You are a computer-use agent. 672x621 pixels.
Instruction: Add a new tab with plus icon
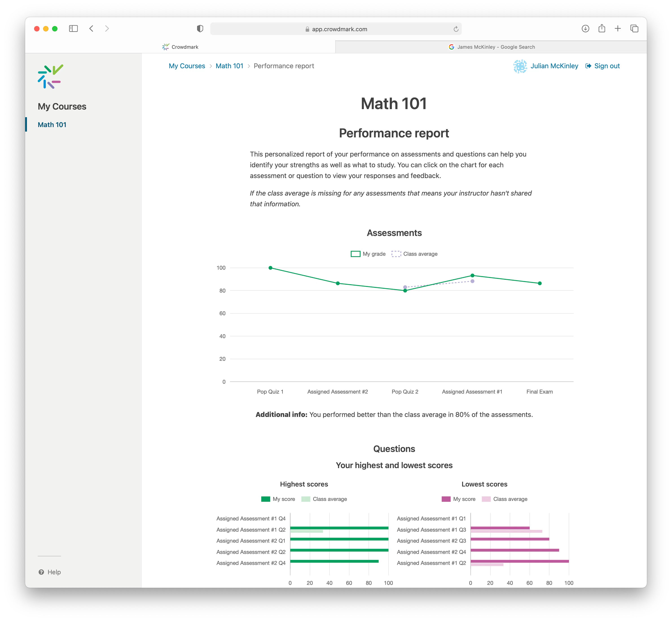(x=617, y=29)
